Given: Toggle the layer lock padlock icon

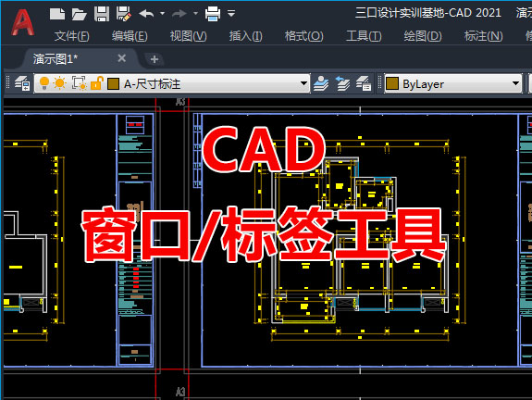Looking at the screenshot, I should click(x=97, y=83).
